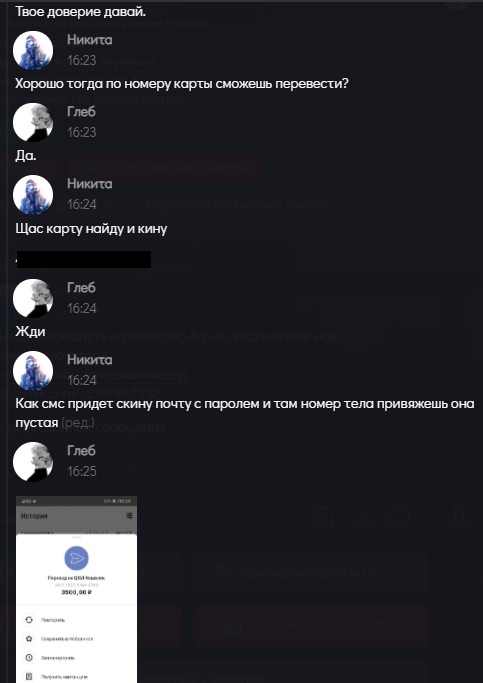Click the name 'Никита' at the 16:23 message
This screenshot has height=683, width=483.
coord(90,40)
